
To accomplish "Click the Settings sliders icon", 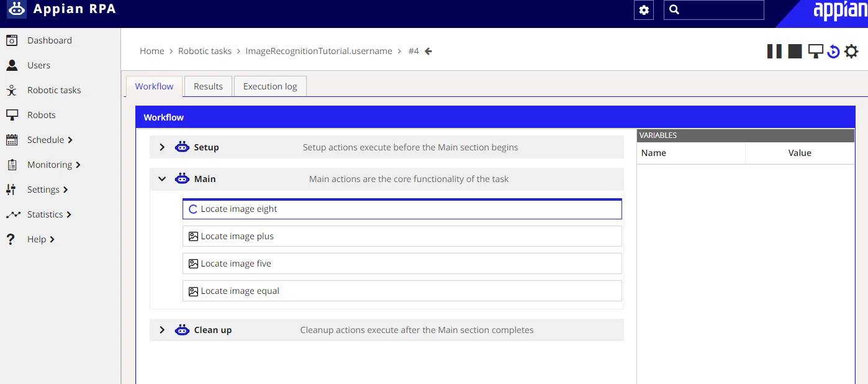I will point(12,190).
